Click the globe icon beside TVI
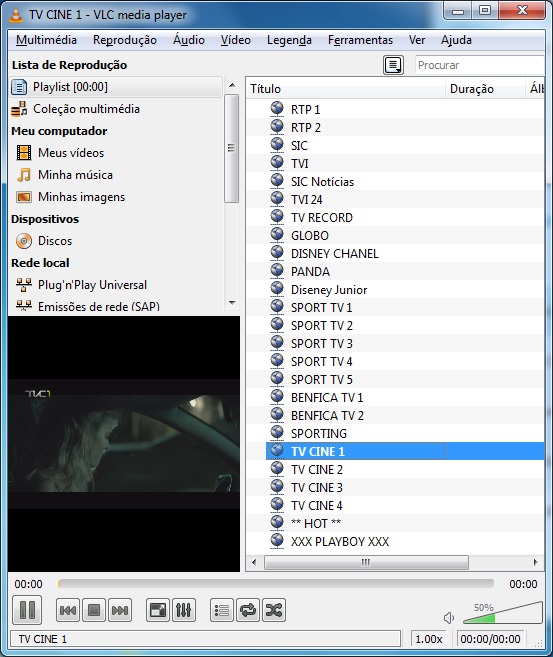Viewport: 553px width, 657px height. [x=277, y=163]
